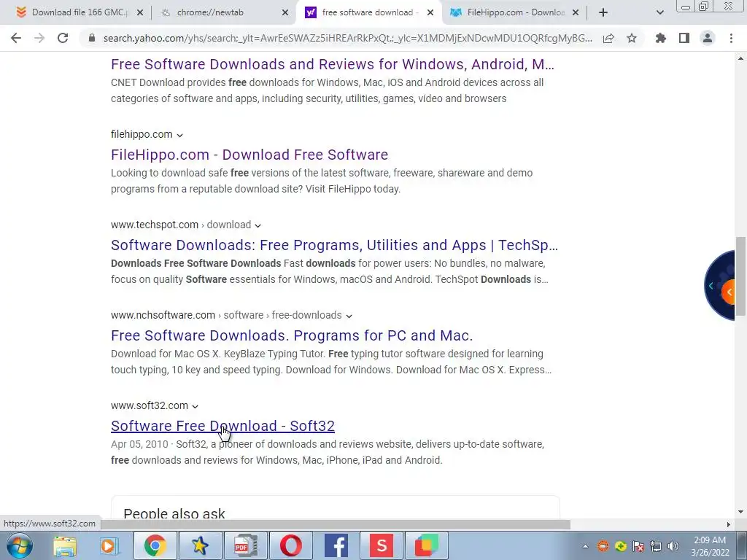747x560 pixels.
Task: Launch Opera from taskbar
Action: click(x=290, y=545)
